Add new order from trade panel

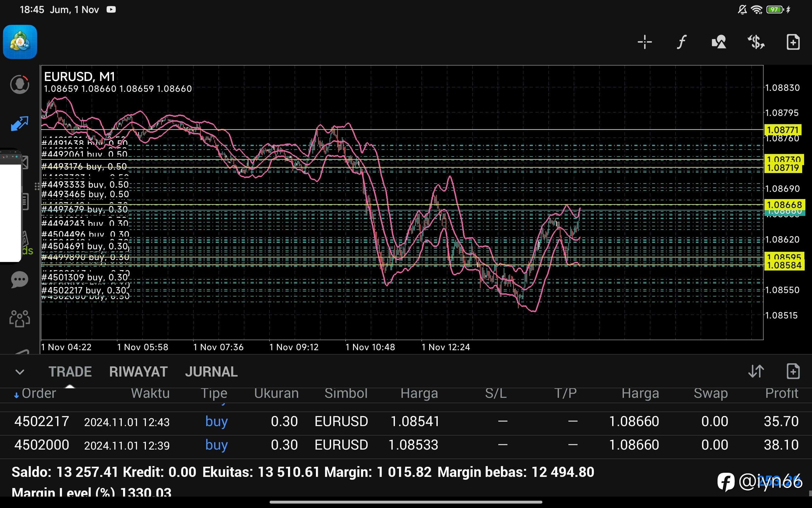(793, 371)
